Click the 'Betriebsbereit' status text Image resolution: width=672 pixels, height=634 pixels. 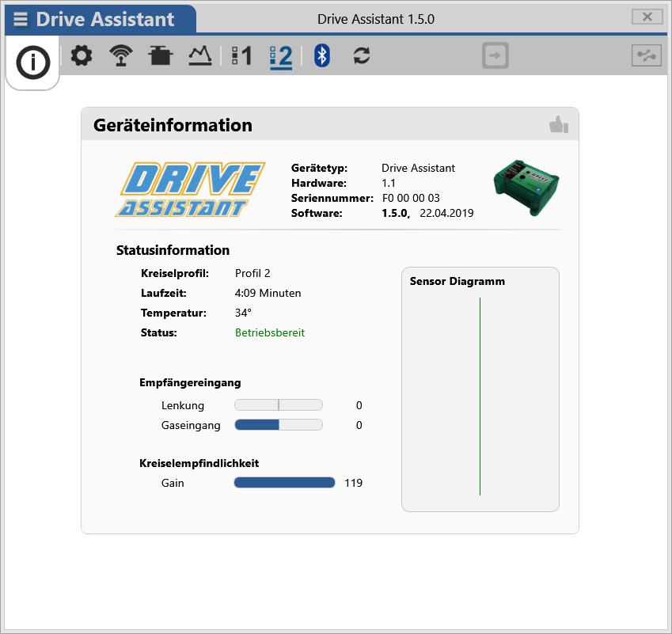tap(270, 332)
